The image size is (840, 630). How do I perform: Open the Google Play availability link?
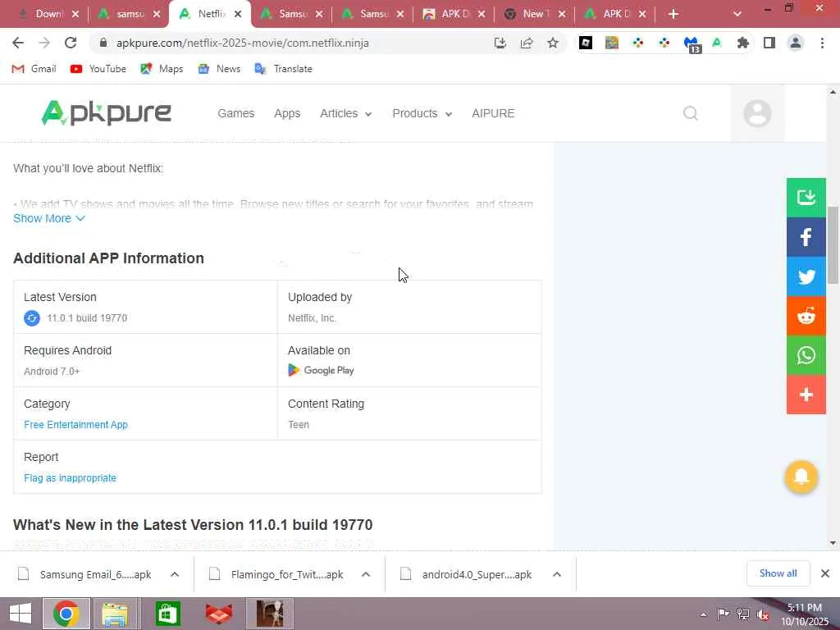(x=321, y=370)
